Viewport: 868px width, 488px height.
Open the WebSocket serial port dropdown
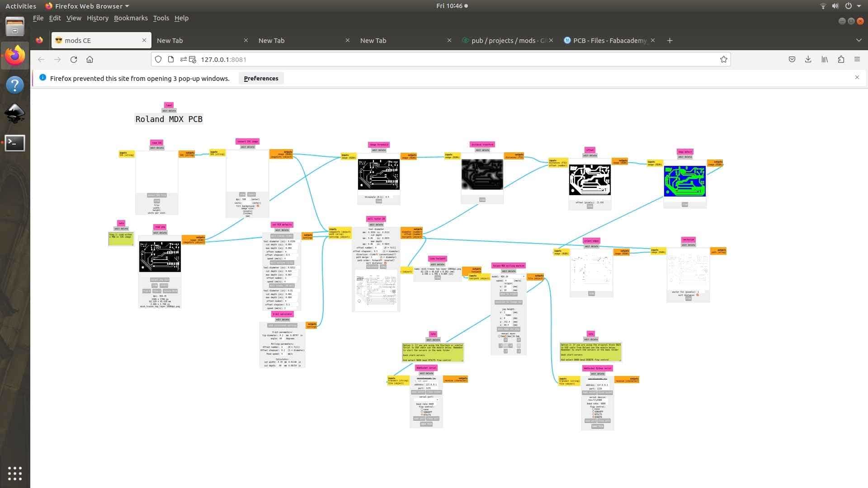pyautogui.click(x=426, y=399)
